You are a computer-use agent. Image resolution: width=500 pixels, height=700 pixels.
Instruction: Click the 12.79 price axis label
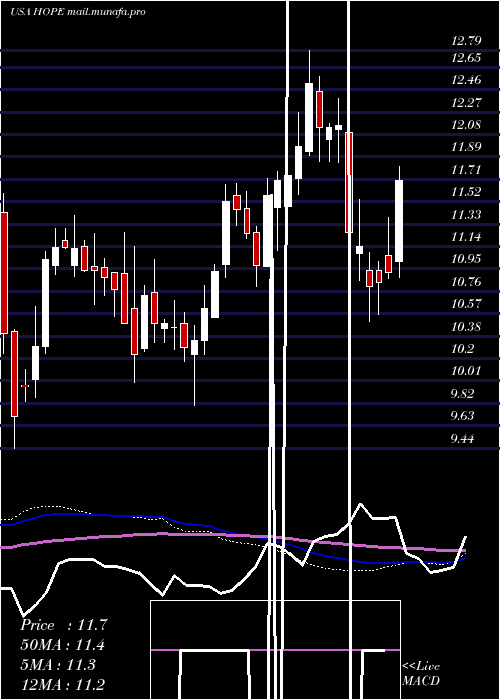pos(466,42)
